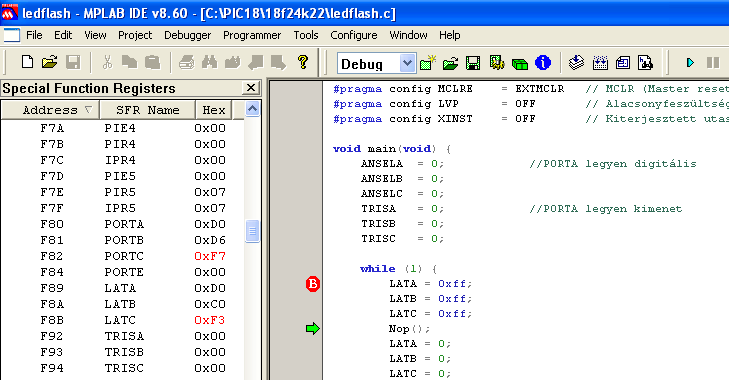This screenshot has height=380, width=729.
Task: Click the TRISC = 0; code line
Action: (402, 239)
